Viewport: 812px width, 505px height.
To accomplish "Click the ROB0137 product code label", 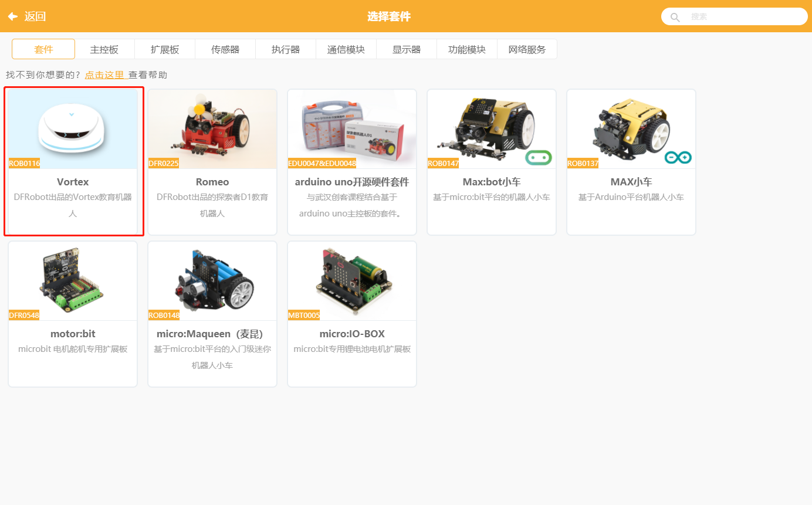I will click(x=583, y=163).
